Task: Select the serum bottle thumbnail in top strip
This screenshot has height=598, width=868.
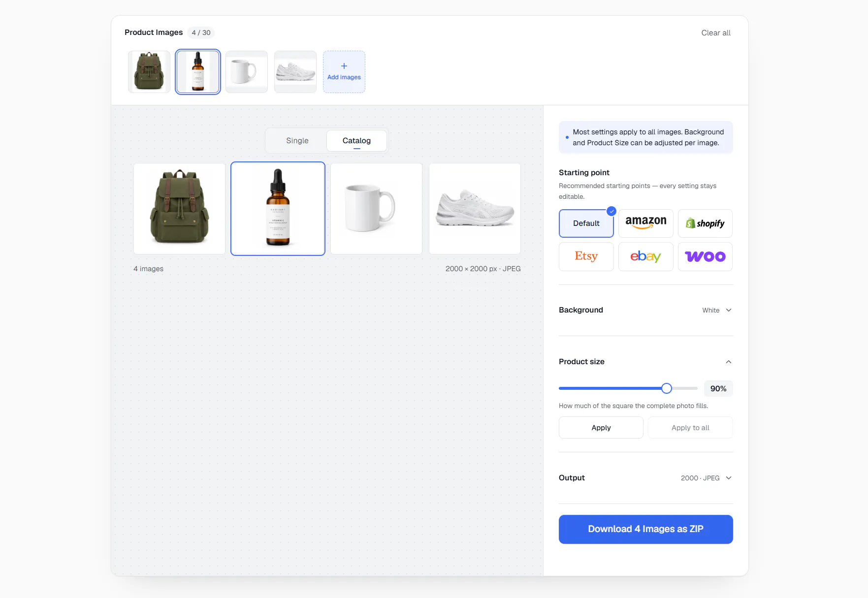Action: 198,72
